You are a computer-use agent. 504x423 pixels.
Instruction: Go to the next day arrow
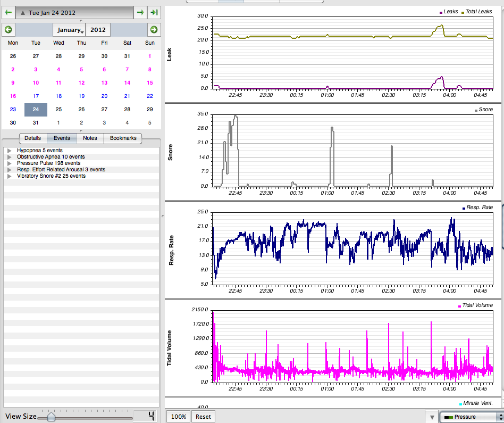[140, 12]
